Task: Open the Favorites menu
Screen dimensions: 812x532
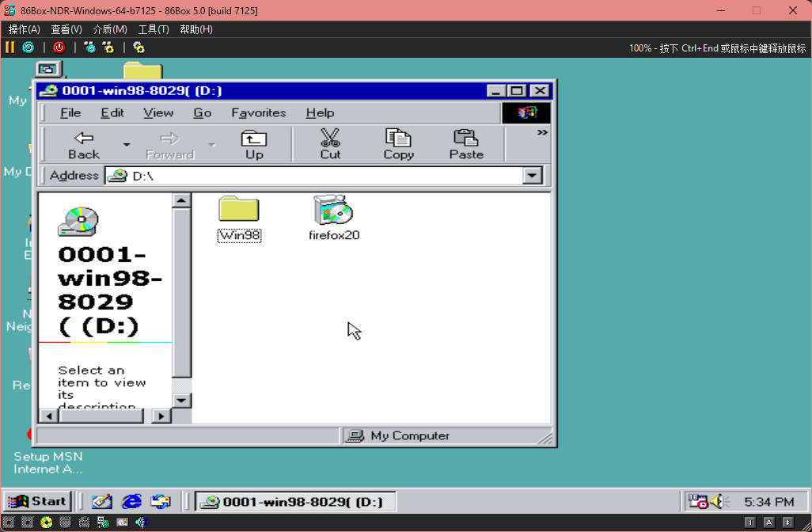Action: pyautogui.click(x=259, y=113)
